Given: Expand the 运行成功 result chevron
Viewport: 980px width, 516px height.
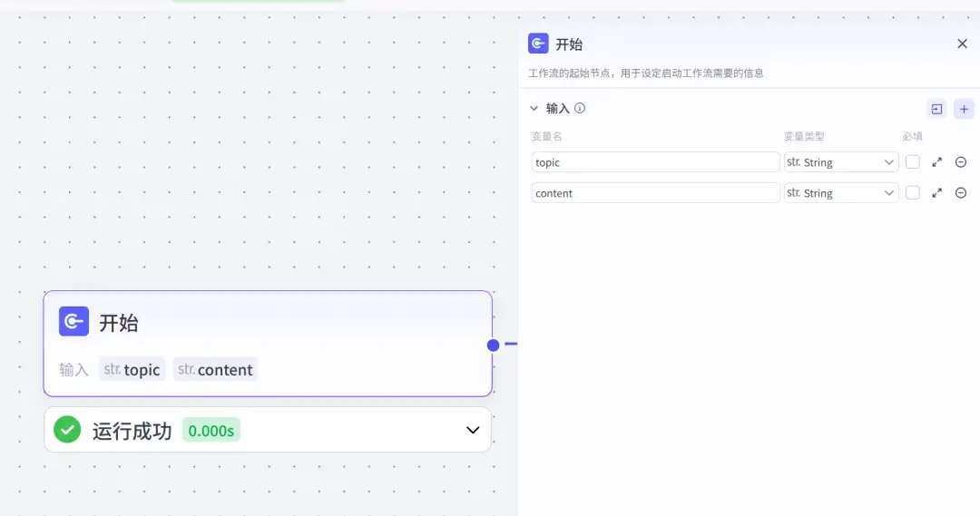Looking at the screenshot, I should tap(473, 430).
